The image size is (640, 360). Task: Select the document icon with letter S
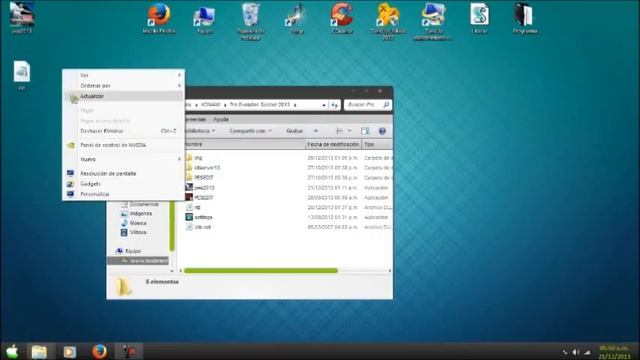(479, 18)
